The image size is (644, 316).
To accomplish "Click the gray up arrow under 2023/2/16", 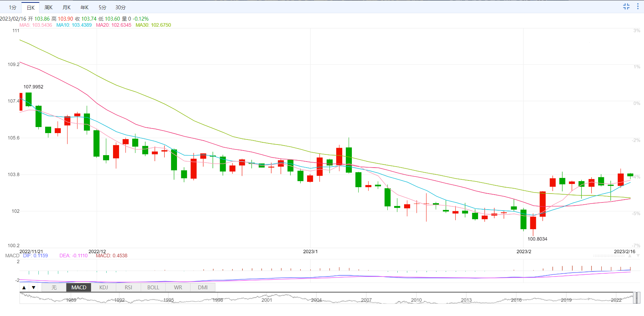I will [630, 256].
